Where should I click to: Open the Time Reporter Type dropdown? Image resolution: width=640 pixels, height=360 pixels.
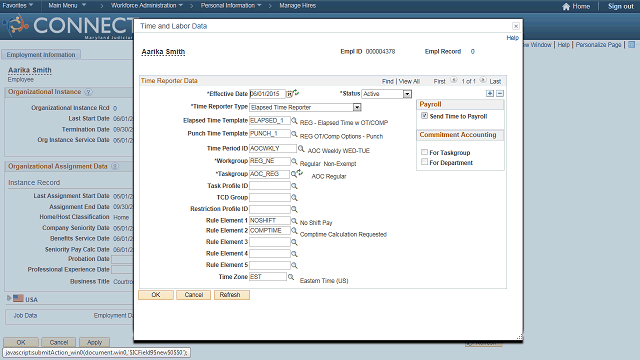point(357,107)
